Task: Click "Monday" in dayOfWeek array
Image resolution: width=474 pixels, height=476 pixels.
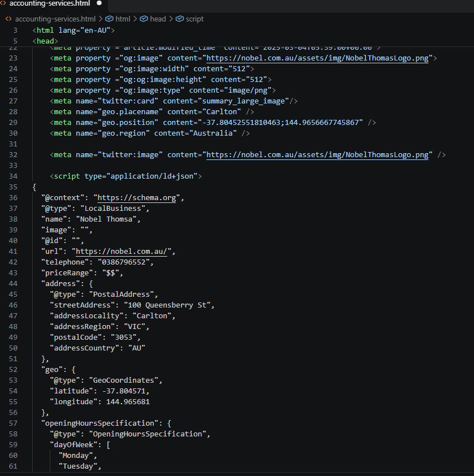Action: [x=76, y=456]
